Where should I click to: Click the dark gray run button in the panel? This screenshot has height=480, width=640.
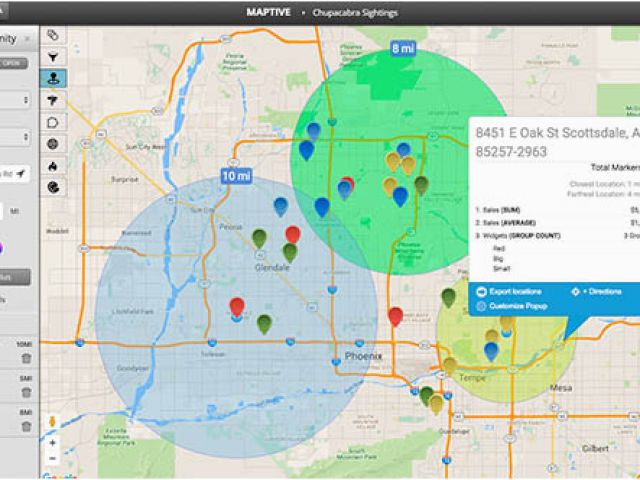tap(14, 277)
